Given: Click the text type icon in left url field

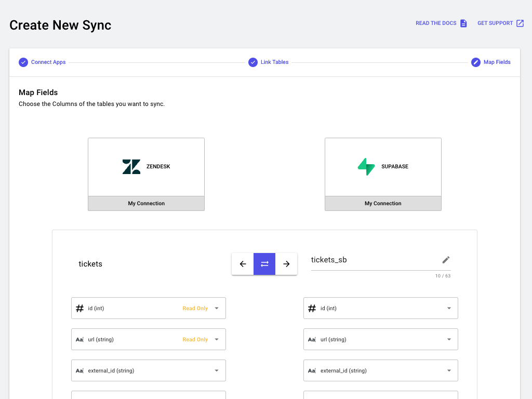Looking at the screenshot, I should (80, 340).
